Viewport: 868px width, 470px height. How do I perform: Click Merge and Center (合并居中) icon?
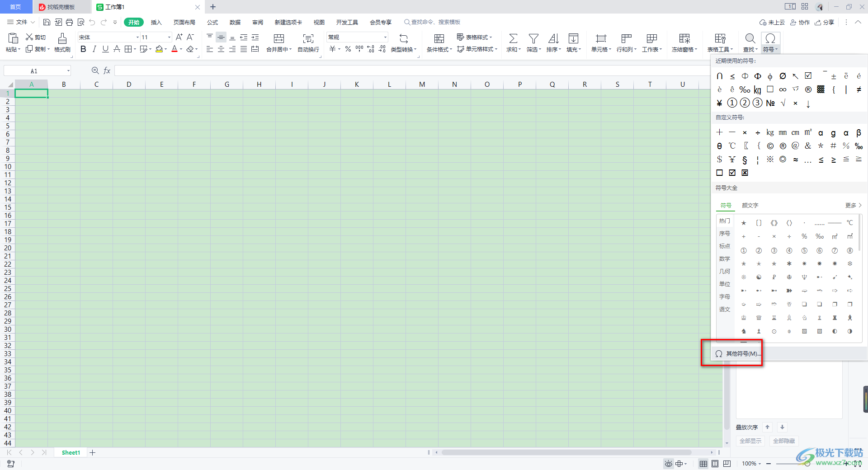click(x=279, y=38)
